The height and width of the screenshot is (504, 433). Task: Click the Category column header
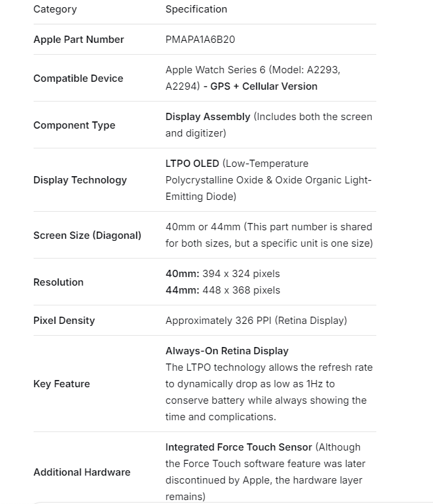coord(55,9)
